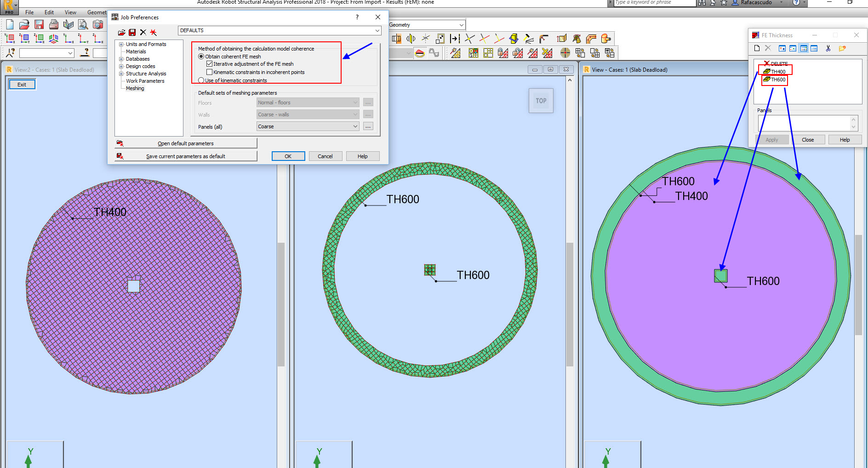
Task: Select the Use of kinematic constraints radio button
Action: point(201,80)
